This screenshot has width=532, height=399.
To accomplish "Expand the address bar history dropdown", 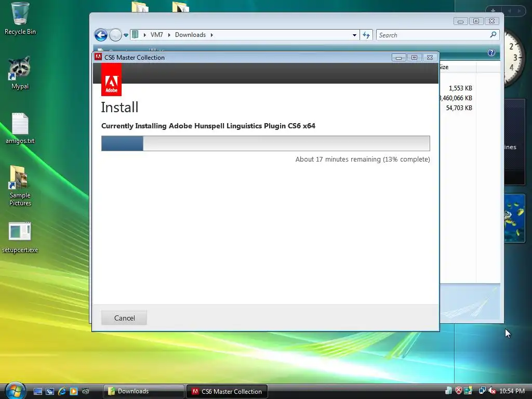I will pos(354,35).
